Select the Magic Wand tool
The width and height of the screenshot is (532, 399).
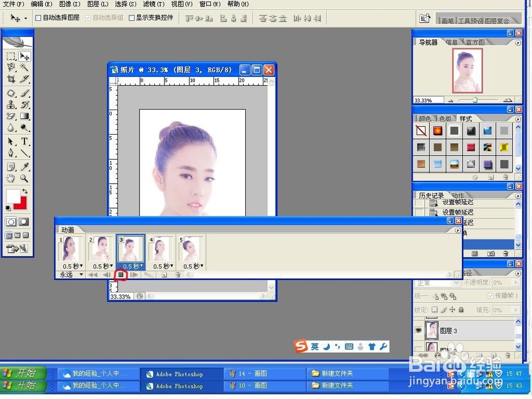24,67
